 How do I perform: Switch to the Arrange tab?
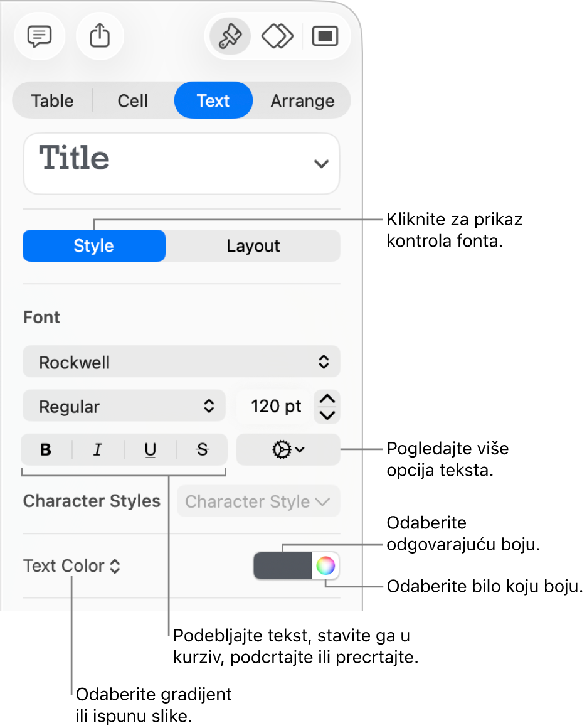302,101
